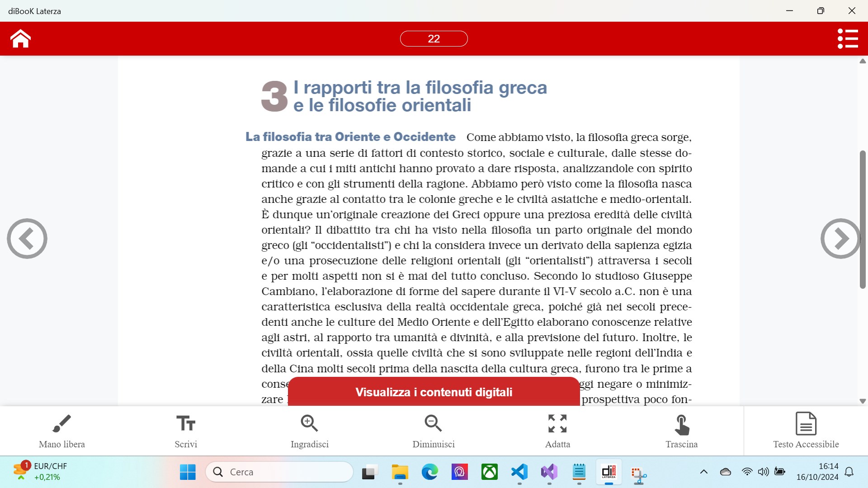Open Windows Start menu

click(188, 472)
